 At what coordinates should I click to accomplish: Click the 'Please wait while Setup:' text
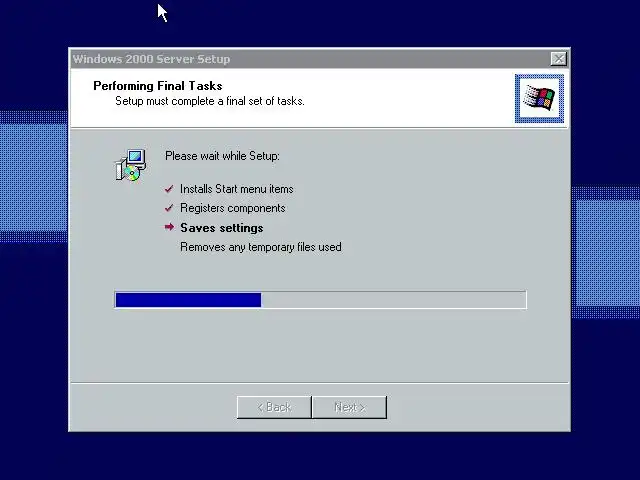coord(222,156)
